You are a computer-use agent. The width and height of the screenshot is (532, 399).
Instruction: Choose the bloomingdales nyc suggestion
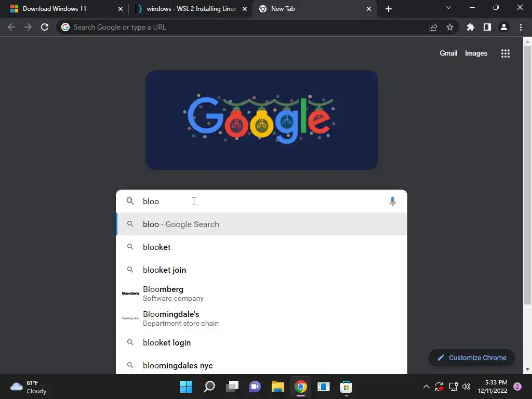[x=261, y=365]
